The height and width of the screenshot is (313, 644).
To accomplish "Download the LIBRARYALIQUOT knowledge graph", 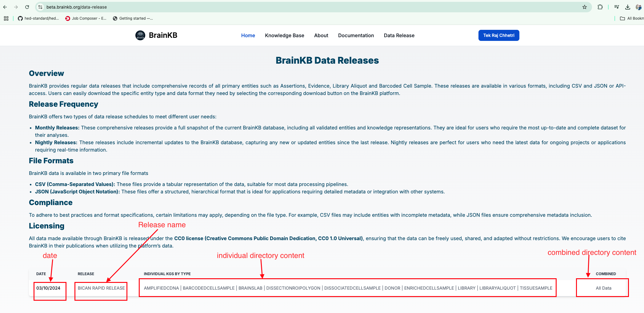I will coord(498,288).
